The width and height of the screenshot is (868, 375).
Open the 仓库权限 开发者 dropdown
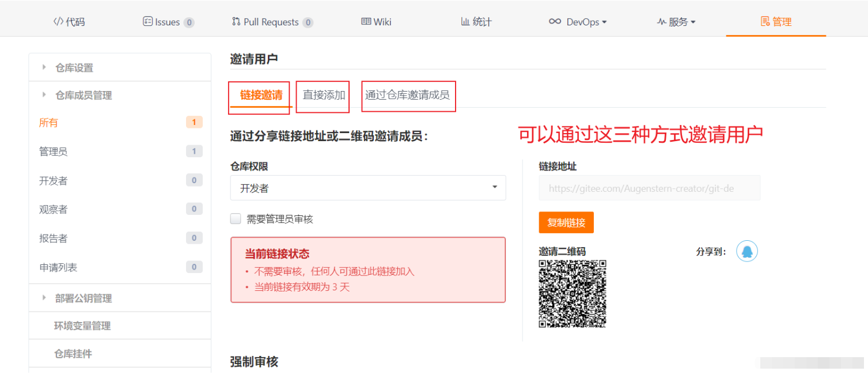pos(368,188)
